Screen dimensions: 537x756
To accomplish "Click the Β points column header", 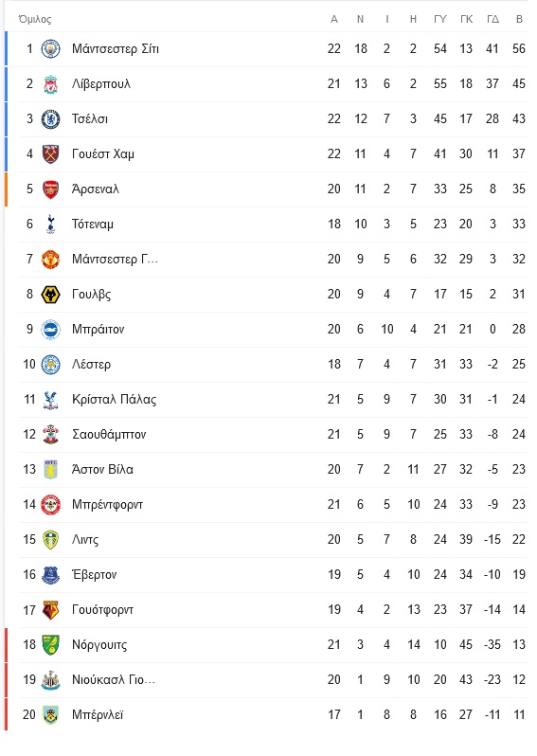I will pos(519,19).
